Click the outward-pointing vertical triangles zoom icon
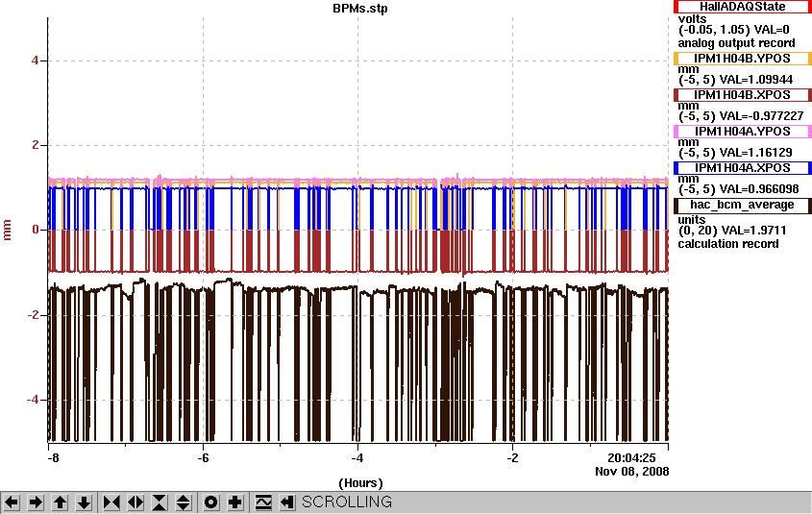 [x=184, y=502]
